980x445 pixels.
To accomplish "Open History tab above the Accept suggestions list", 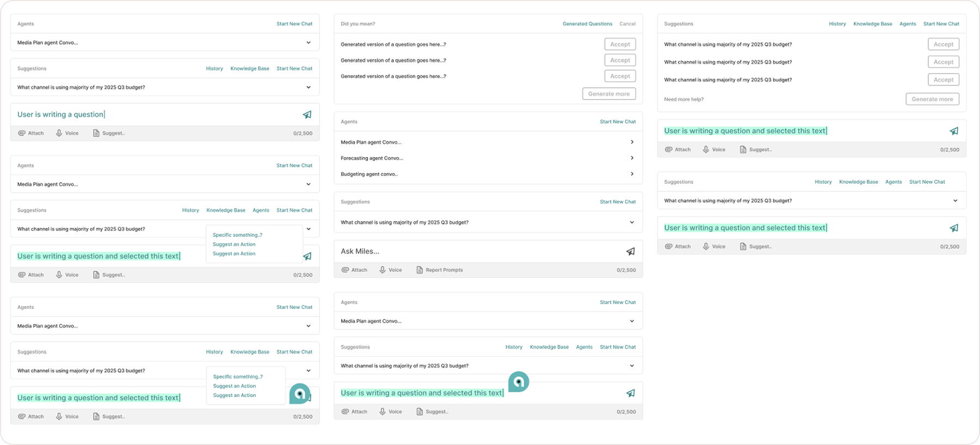I will tap(837, 24).
